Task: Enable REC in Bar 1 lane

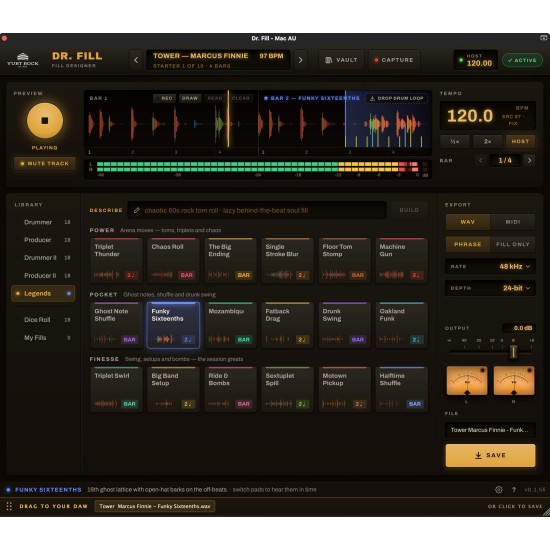Action: pyautogui.click(x=165, y=98)
